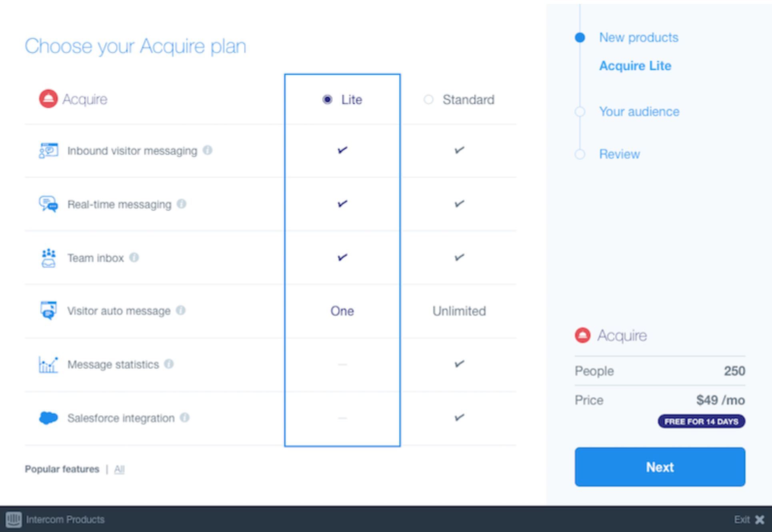Show All features link

pos(119,469)
